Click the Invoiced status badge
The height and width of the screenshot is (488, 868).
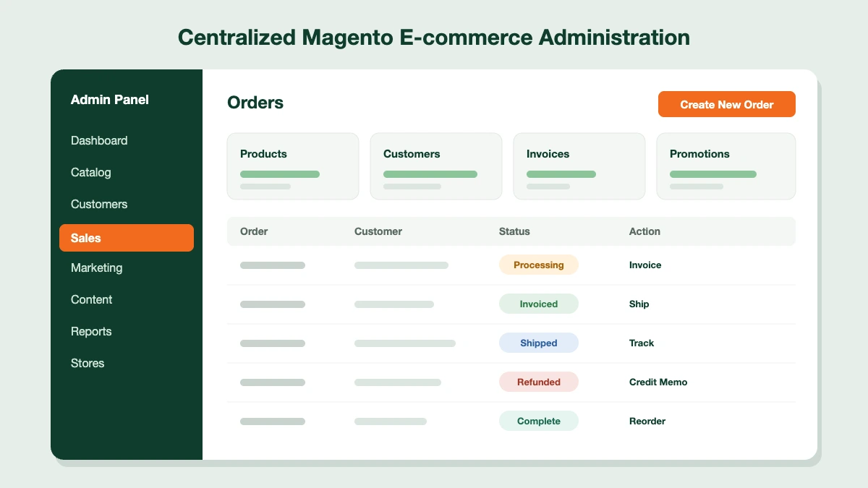[x=539, y=304]
